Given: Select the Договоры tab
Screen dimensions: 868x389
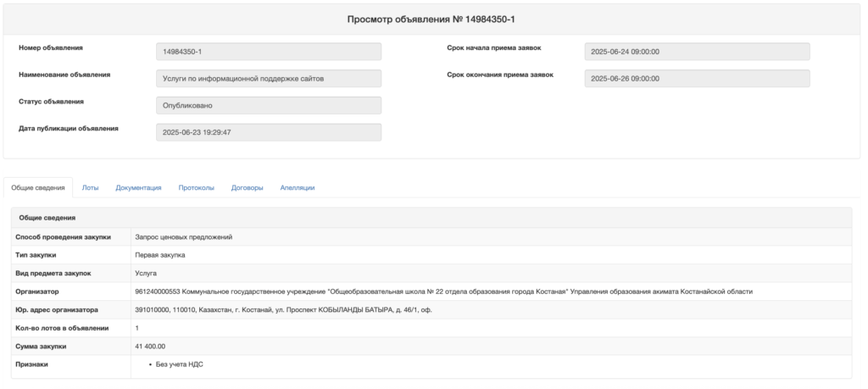Looking at the screenshot, I should pyautogui.click(x=247, y=187).
